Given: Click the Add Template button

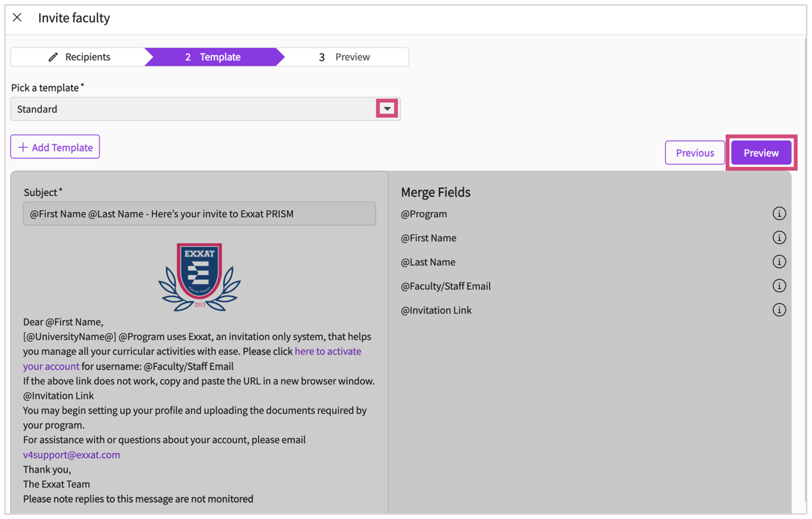Looking at the screenshot, I should pos(55,147).
